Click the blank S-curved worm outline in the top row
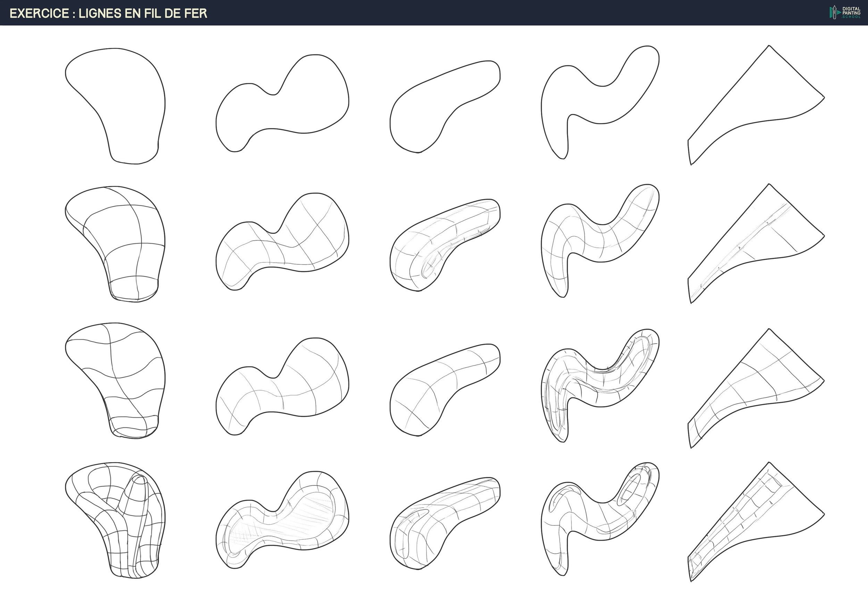Screen dimensions: 868x614 597,102
